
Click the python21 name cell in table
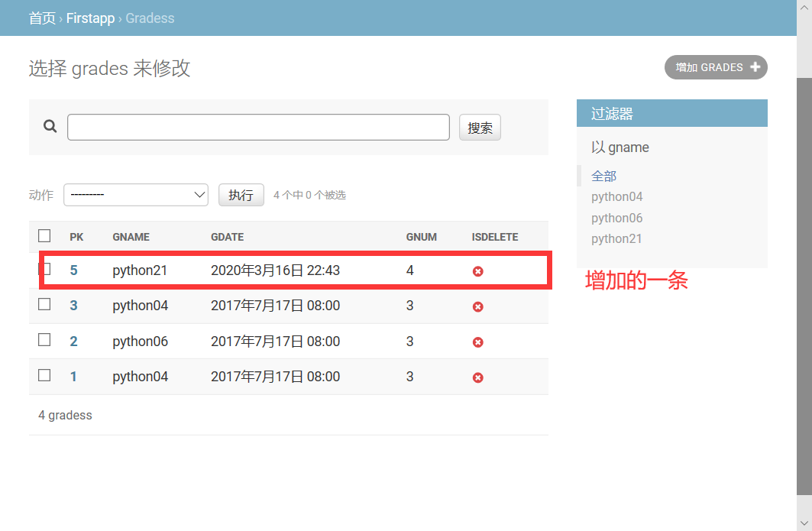[140, 270]
